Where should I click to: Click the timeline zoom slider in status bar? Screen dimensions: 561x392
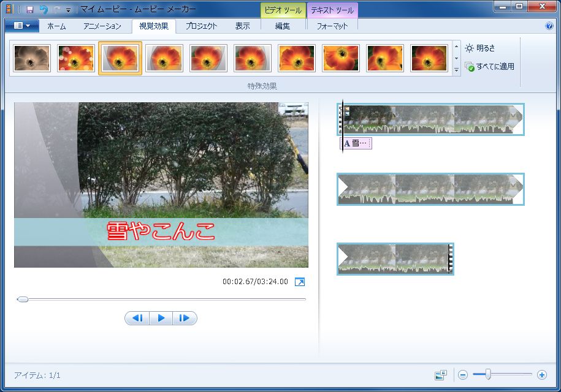click(x=488, y=374)
